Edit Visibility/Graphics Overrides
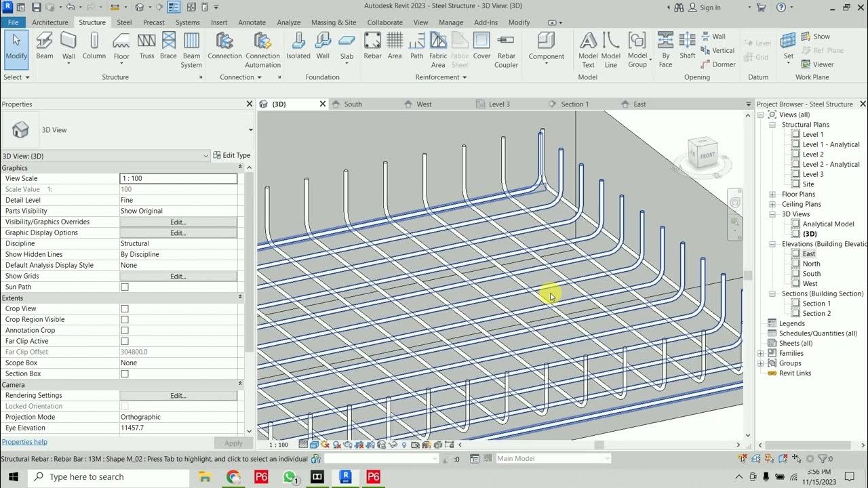The width and height of the screenshot is (868, 488). (x=178, y=222)
